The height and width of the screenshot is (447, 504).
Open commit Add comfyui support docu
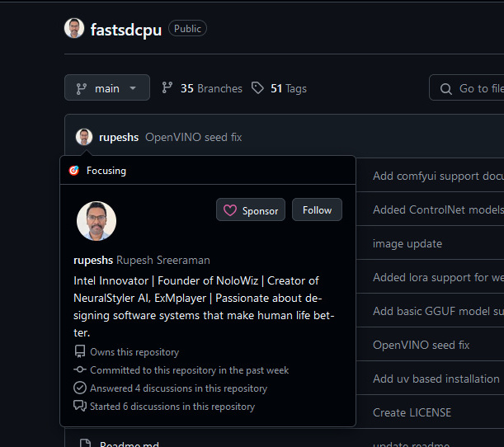[x=438, y=176]
